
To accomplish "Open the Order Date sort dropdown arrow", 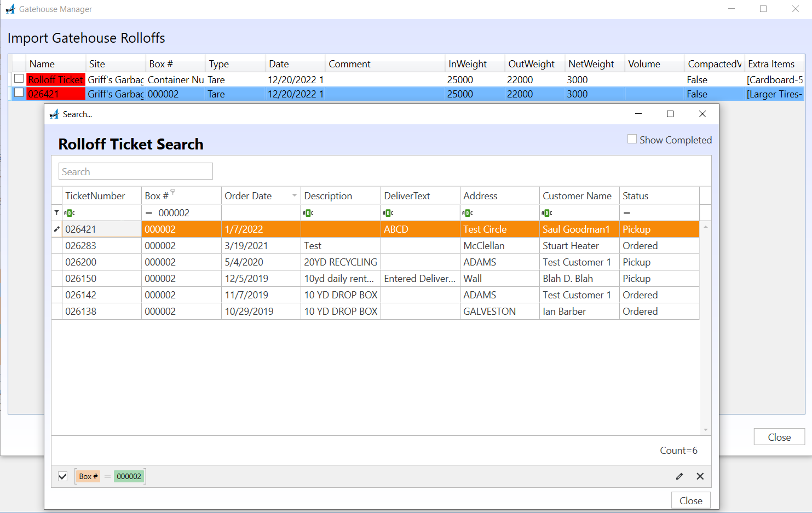I will click(x=295, y=195).
